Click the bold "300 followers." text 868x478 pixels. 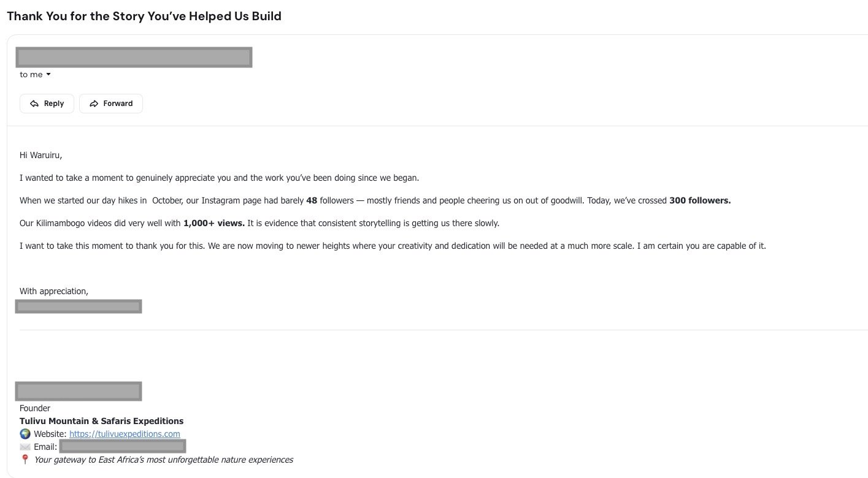click(700, 200)
